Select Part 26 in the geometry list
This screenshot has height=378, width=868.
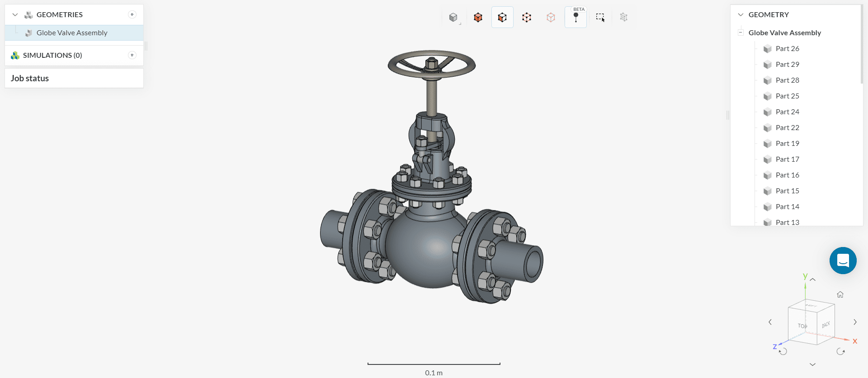click(x=787, y=49)
